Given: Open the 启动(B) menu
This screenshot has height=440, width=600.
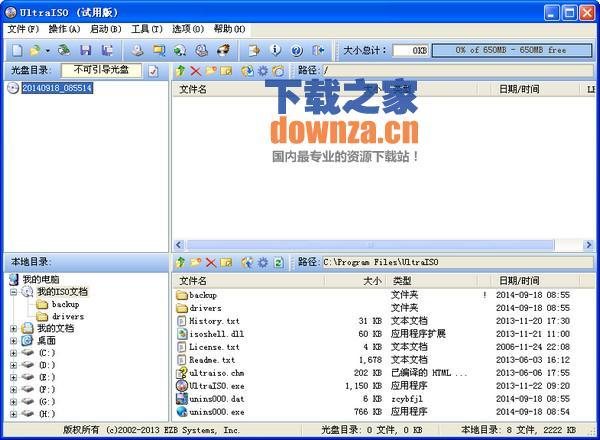Looking at the screenshot, I should [105, 29].
